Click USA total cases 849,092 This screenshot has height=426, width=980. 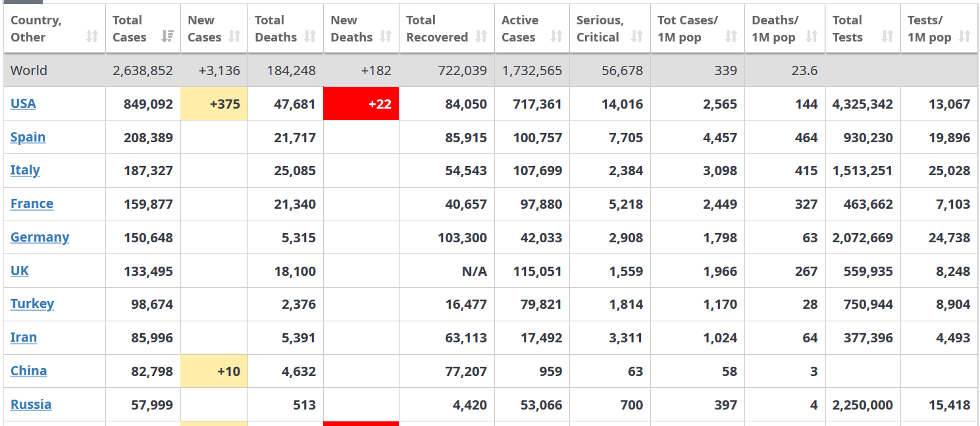[x=148, y=104]
